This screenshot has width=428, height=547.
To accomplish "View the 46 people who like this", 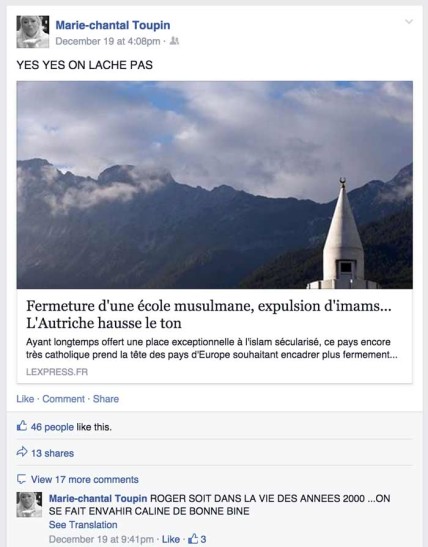I will pos(52,427).
